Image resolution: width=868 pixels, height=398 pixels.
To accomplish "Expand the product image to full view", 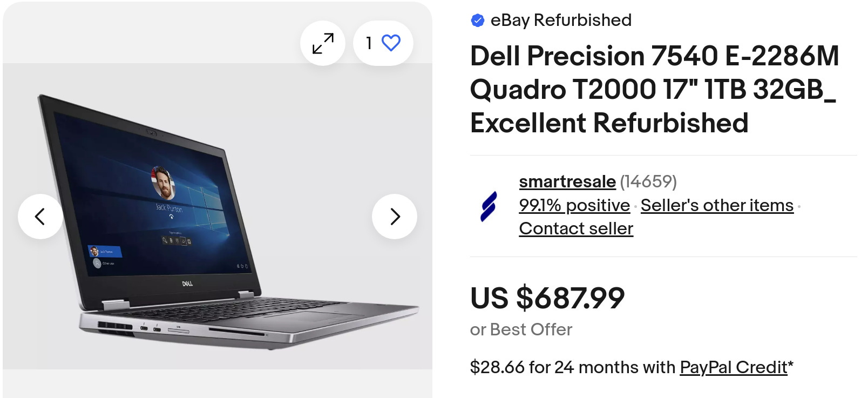I will point(323,43).
